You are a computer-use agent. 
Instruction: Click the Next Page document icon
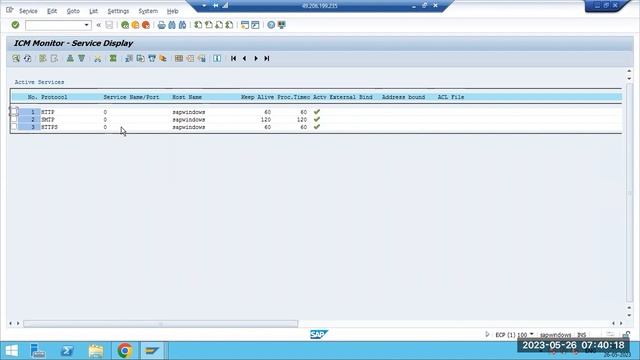coord(219,25)
